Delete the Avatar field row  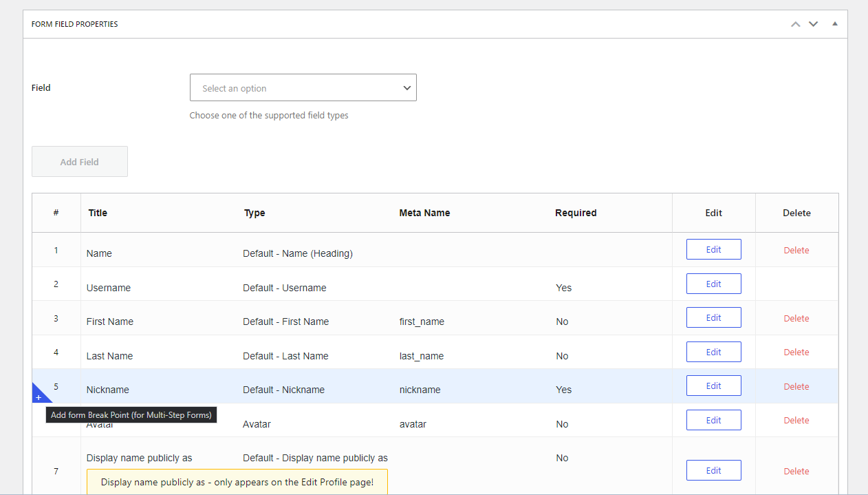coord(796,421)
